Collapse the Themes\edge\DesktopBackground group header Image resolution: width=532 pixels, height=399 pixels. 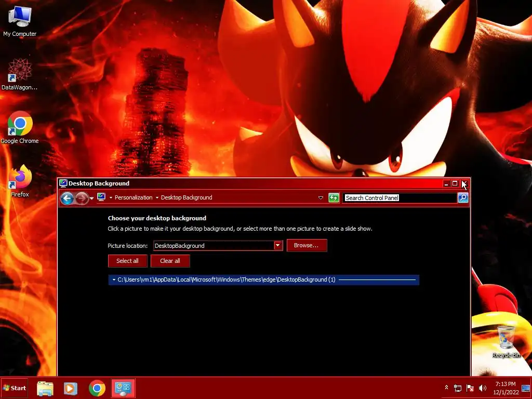(x=263, y=280)
